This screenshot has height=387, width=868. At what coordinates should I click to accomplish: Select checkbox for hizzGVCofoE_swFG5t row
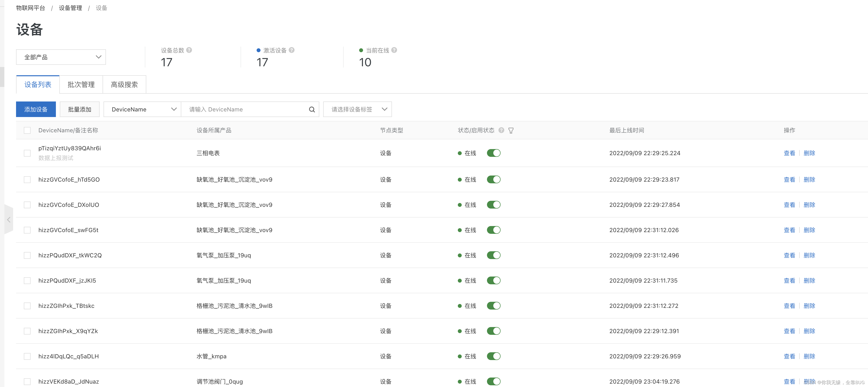point(27,230)
